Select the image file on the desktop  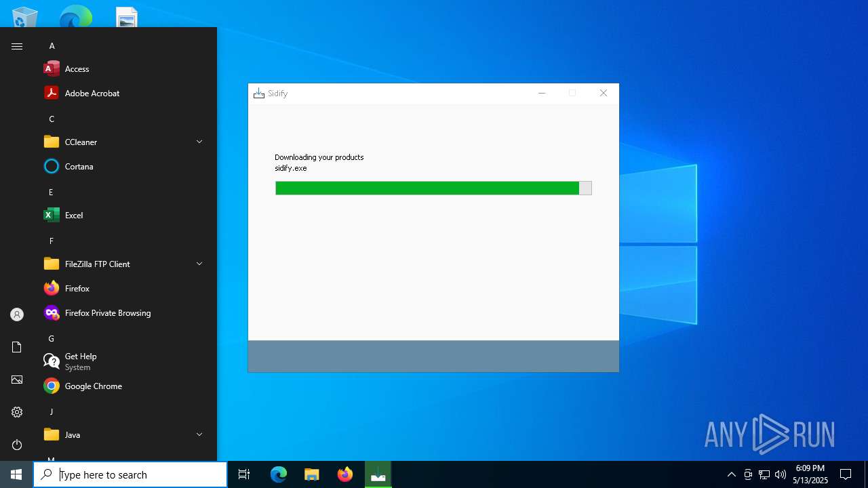tap(127, 16)
